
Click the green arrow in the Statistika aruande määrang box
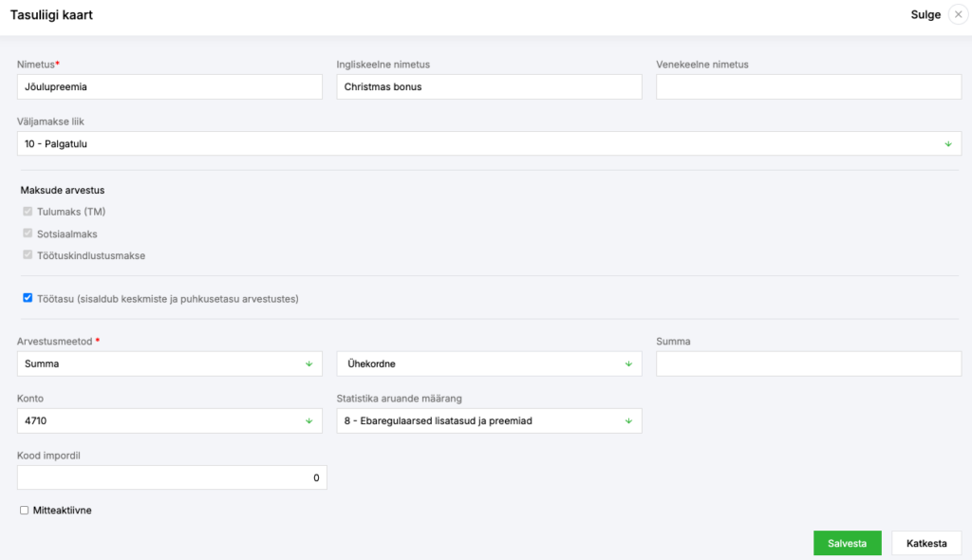click(x=628, y=421)
